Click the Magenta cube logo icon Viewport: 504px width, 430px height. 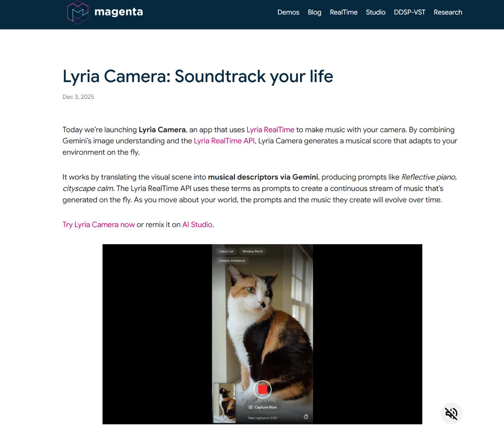tap(78, 12)
